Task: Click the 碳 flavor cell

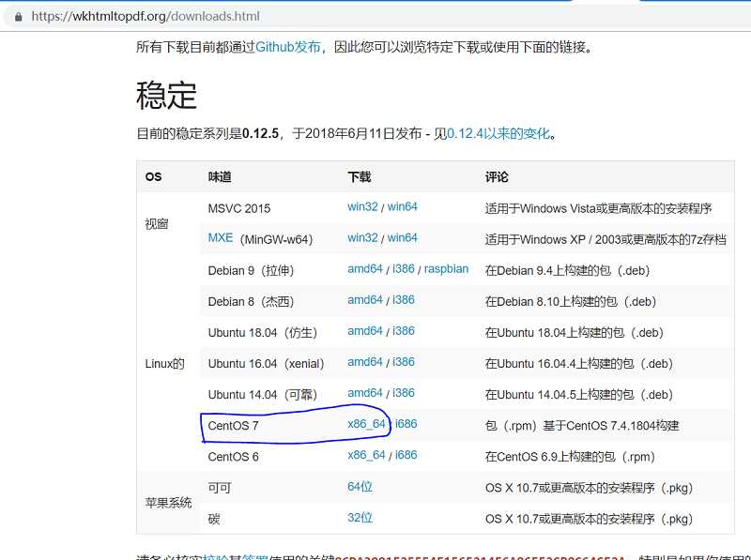Action: (x=214, y=519)
